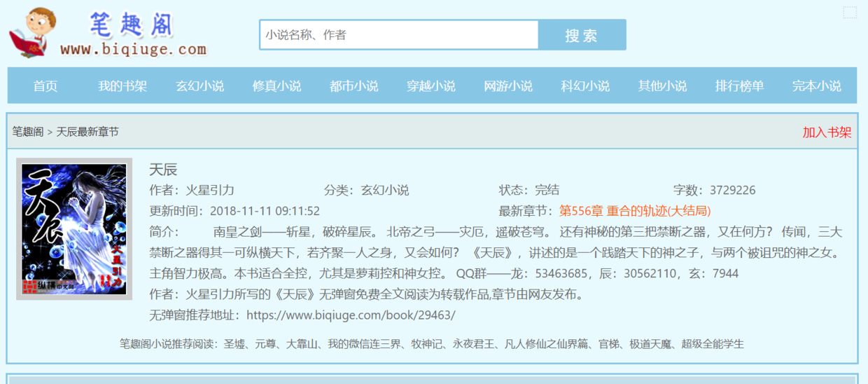Open the 科幻小说 navigation category
This screenshot has height=384, width=868.
pos(585,86)
